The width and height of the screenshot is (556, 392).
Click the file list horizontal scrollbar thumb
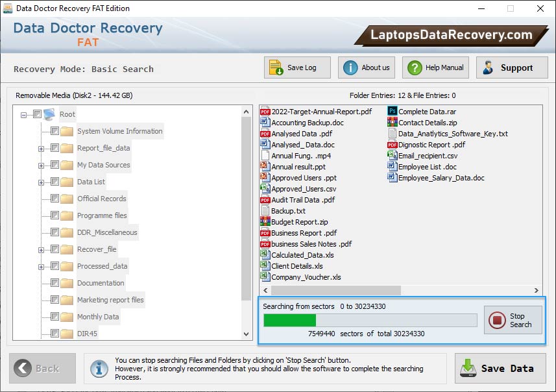coord(336,290)
